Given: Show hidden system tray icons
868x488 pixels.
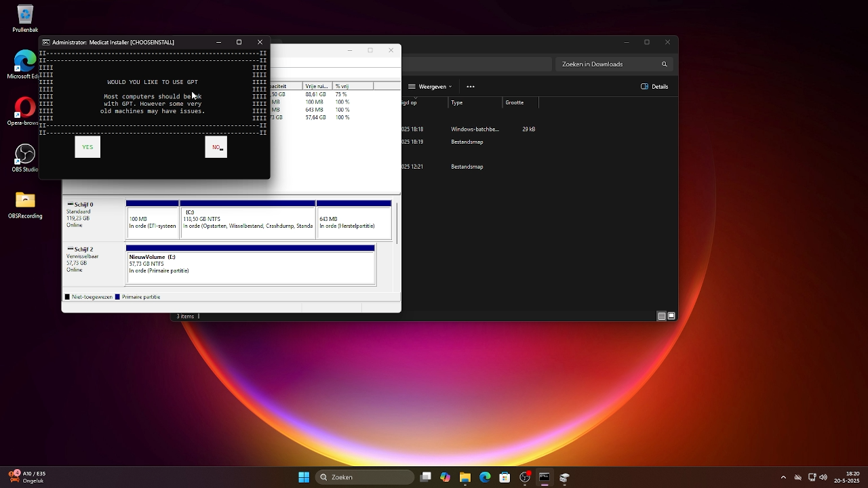Looking at the screenshot, I should [x=783, y=477].
